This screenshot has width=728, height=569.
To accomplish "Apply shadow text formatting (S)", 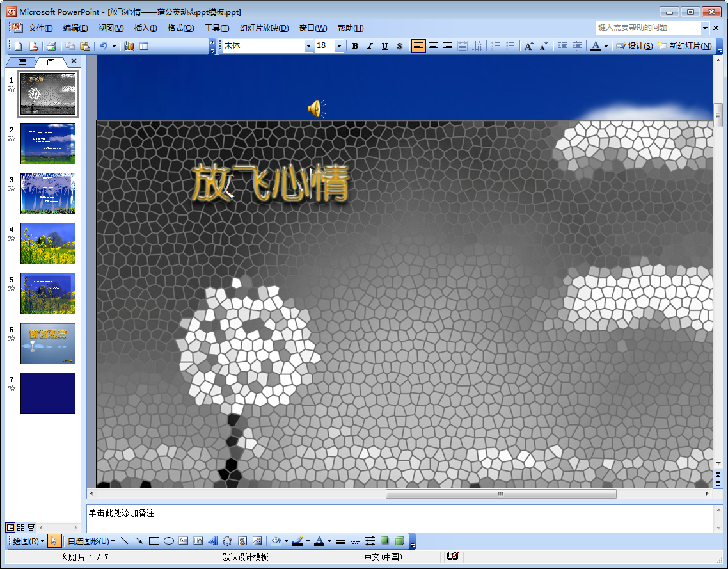I will coord(399,46).
